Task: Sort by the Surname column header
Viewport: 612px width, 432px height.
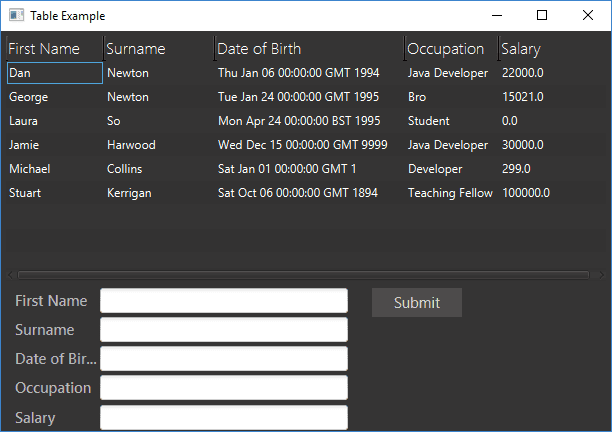Action: tap(136, 49)
